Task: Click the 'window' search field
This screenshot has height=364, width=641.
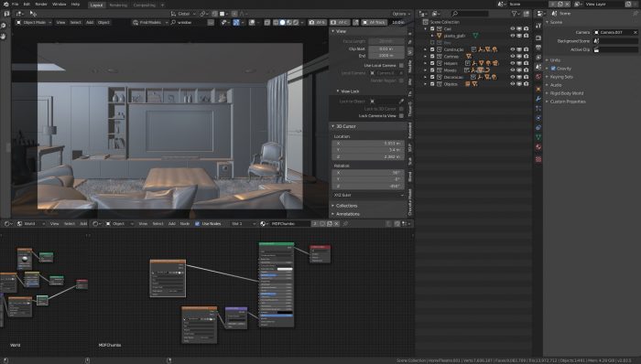Action: point(189,23)
